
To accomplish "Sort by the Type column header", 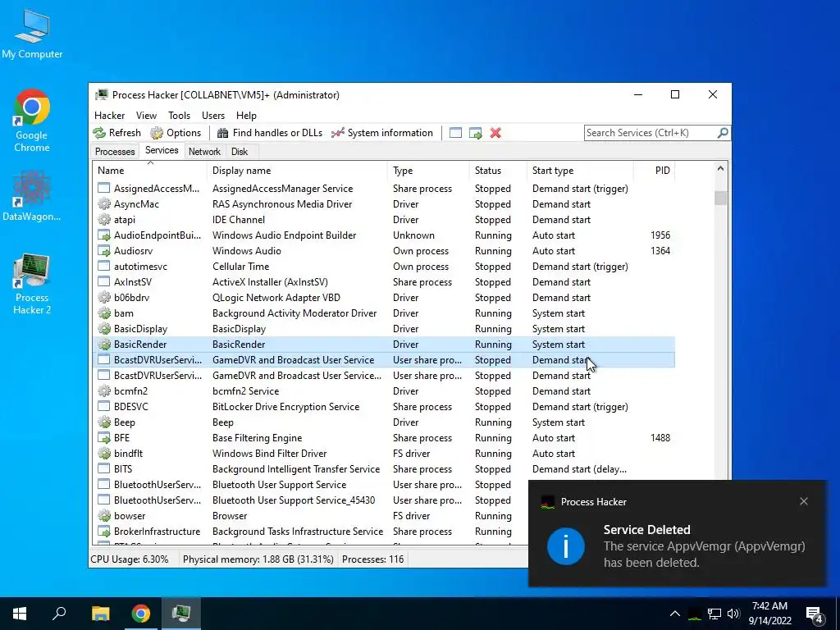I will coord(428,171).
